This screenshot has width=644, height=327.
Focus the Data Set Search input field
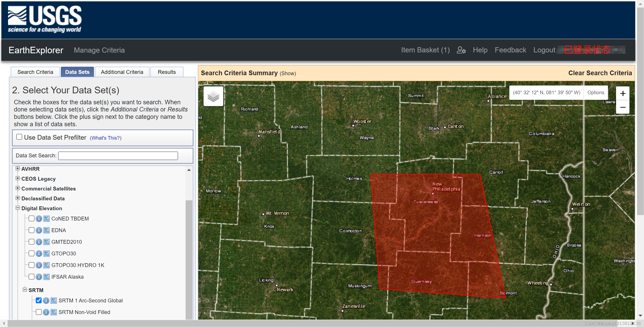[118, 156]
